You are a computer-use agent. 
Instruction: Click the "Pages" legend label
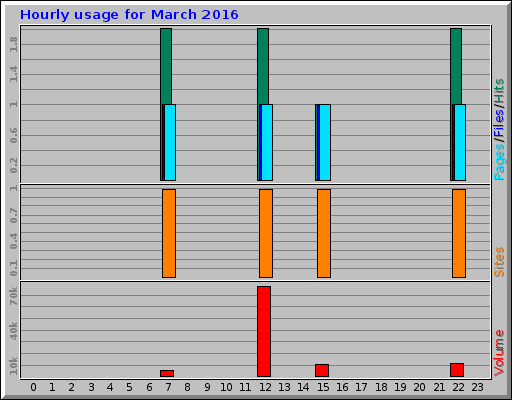(x=499, y=162)
